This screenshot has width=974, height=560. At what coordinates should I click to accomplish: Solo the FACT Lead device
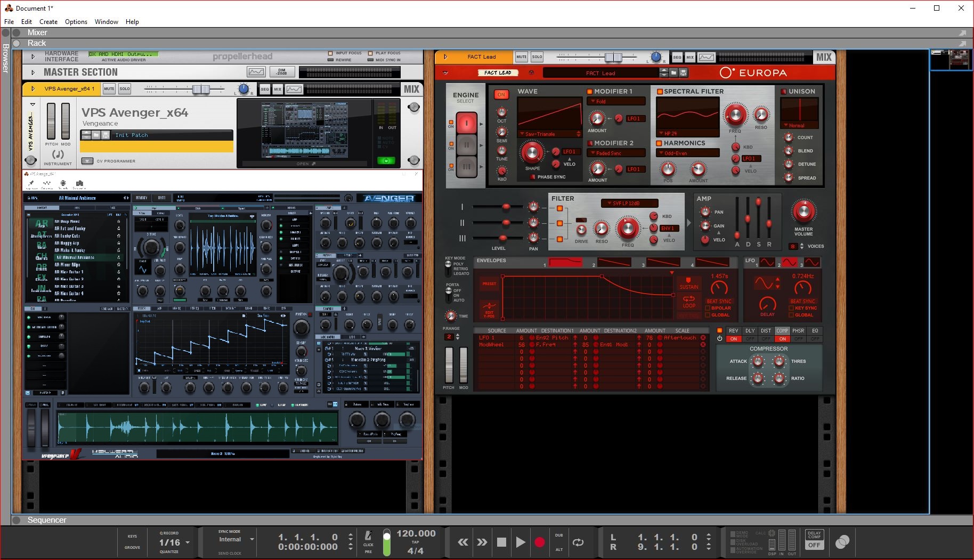537,56
